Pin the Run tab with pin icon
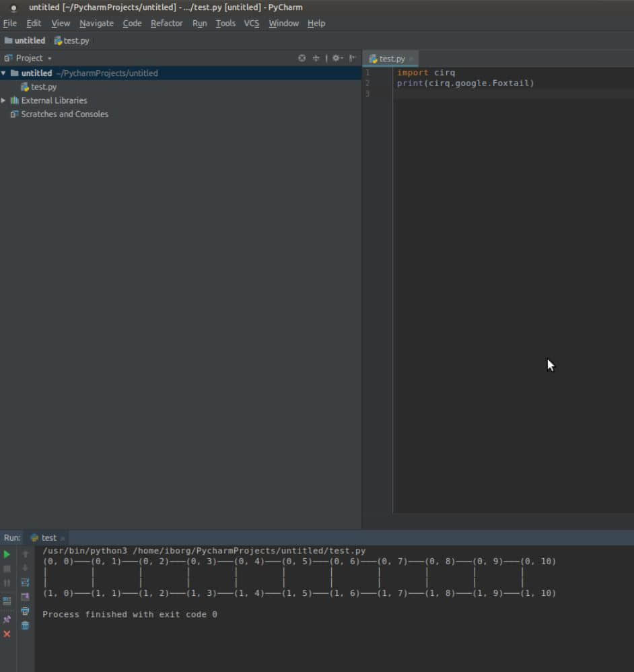The height and width of the screenshot is (672, 634). [x=7, y=619]
